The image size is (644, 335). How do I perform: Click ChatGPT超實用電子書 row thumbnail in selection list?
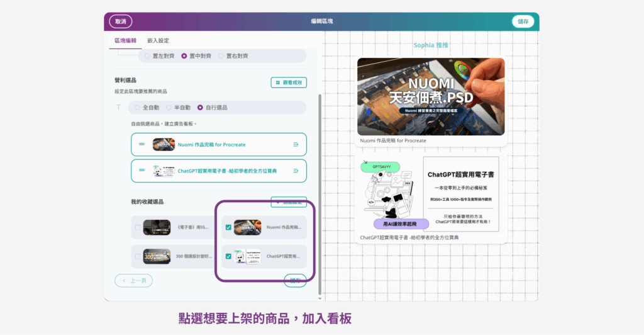pyautogui.click(x=164, y=171)
